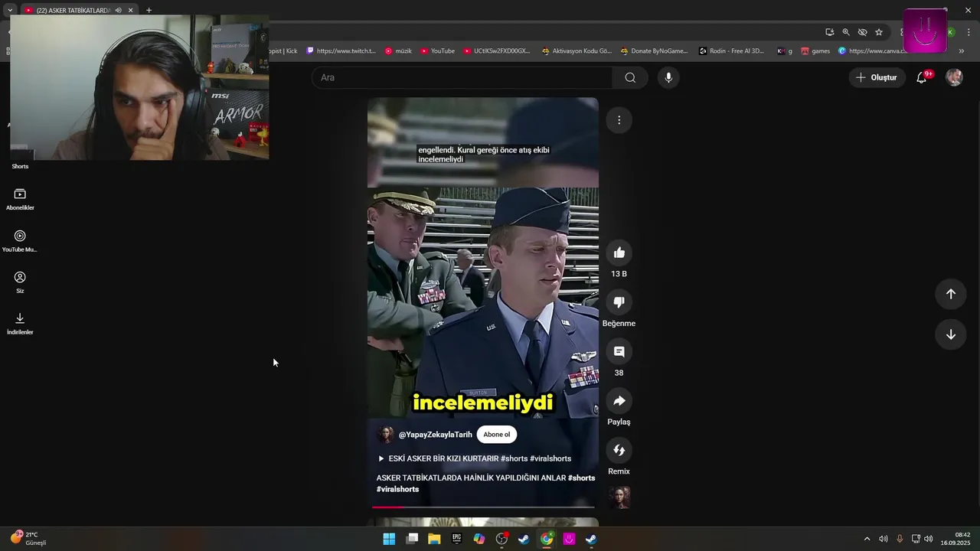Image resolution: width=980 pixels, height=551 pixels.
Task: Bookmark this page with star icon
Action: pyautogui.click(x=879, y=32)
